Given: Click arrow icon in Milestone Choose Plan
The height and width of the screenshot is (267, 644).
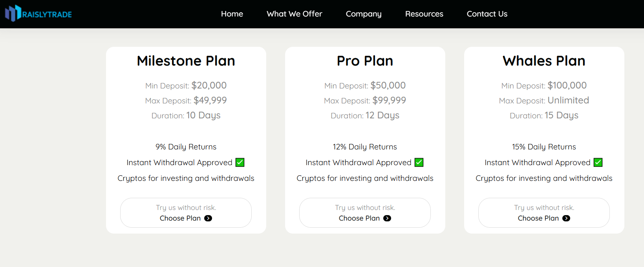Looking at the screenshot, I should point(208,218).
